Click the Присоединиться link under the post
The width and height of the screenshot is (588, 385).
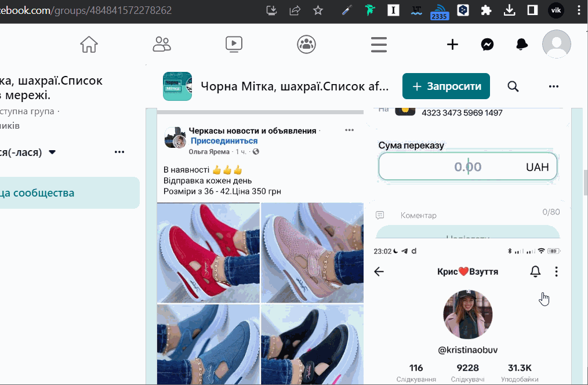pos(224,140)
